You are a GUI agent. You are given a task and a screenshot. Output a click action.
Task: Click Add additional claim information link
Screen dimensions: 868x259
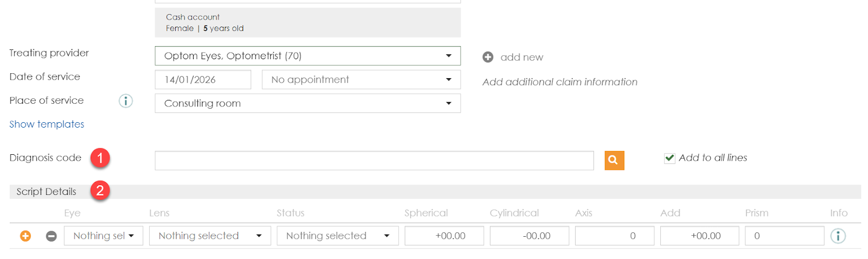point(559,82)
